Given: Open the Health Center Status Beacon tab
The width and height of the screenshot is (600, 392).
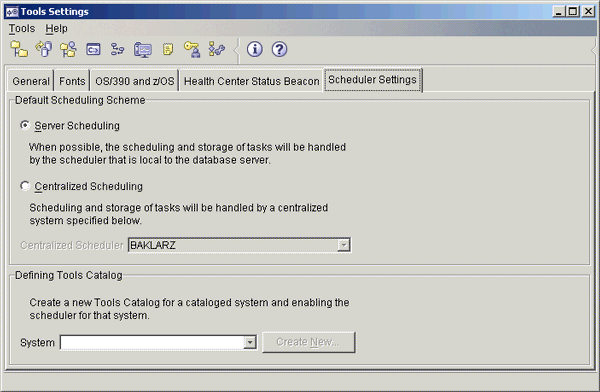Looking at the screenshot, I should click(251, 81).
